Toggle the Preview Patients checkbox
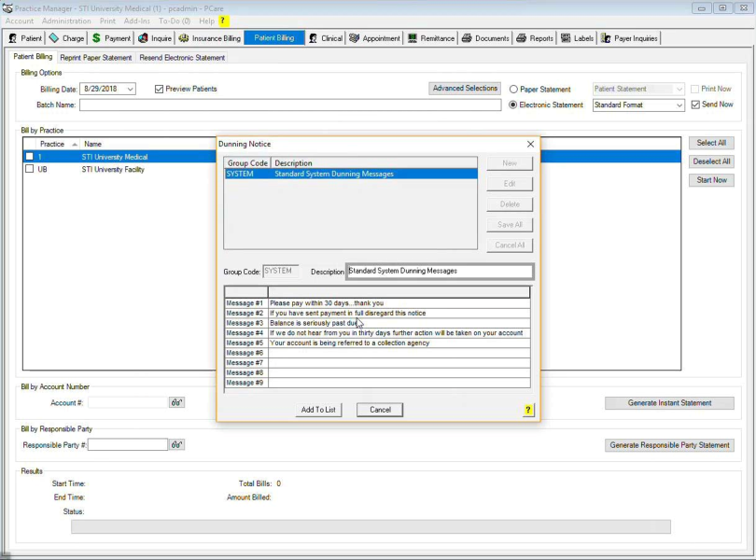Screen dimensions: 756x560 tap(159, 90)
